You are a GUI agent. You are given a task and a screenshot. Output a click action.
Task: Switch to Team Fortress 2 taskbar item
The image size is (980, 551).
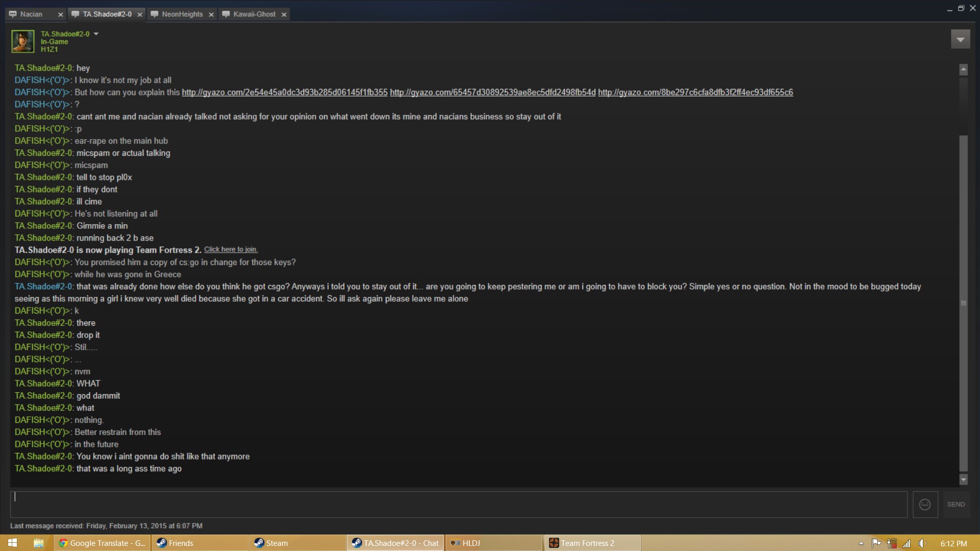pos(592,543)
